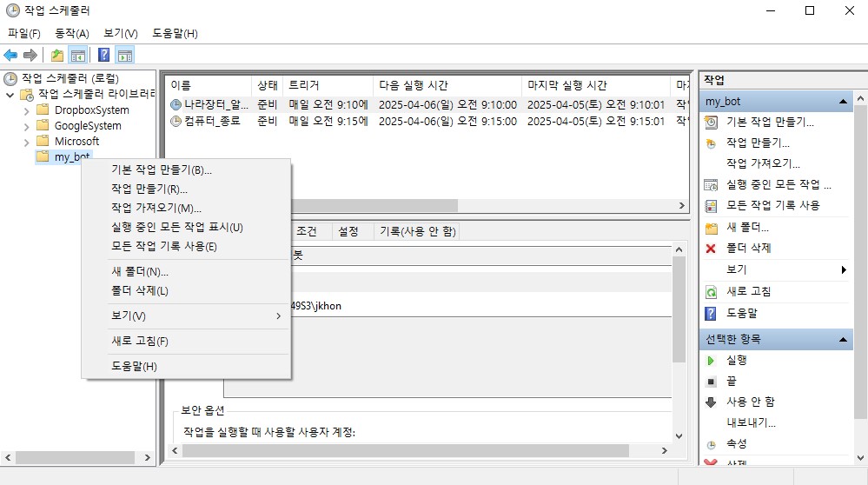Switch to 기록(사용 안 함) tab
Screen dimensions: 868x485
[417, 231]
